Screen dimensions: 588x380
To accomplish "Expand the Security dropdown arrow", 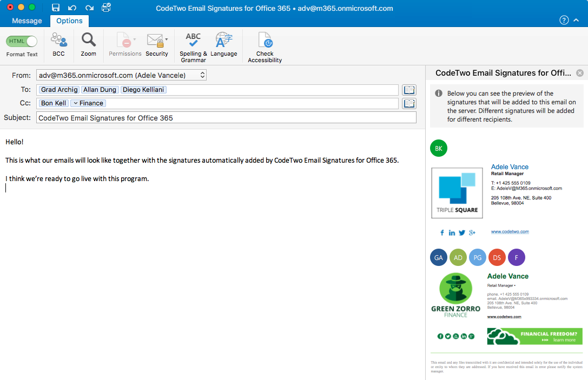I will (167, 39).
